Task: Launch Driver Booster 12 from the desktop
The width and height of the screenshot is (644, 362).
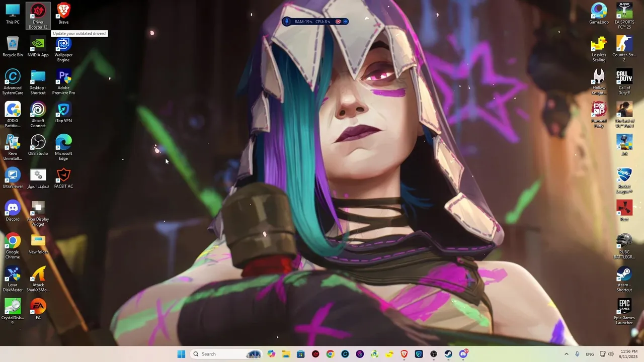Action: (38, 16)
